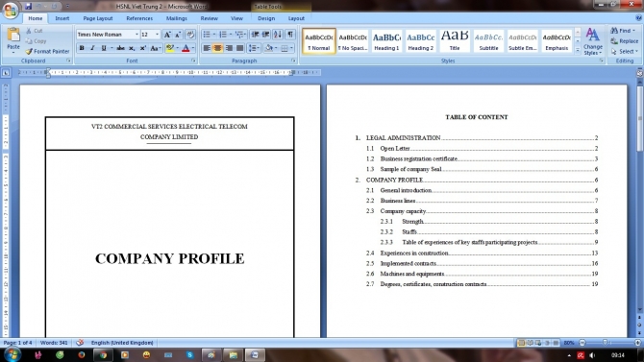Switch to the Page Layout tab
The width and height of the screenshot is (644, 362).
98,18
